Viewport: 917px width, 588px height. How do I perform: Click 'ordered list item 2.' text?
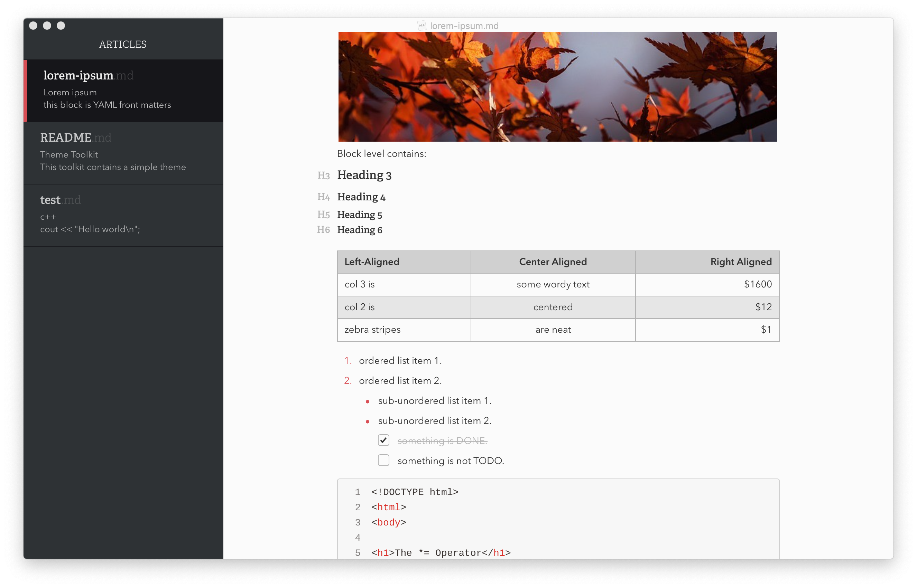[400, 381]
